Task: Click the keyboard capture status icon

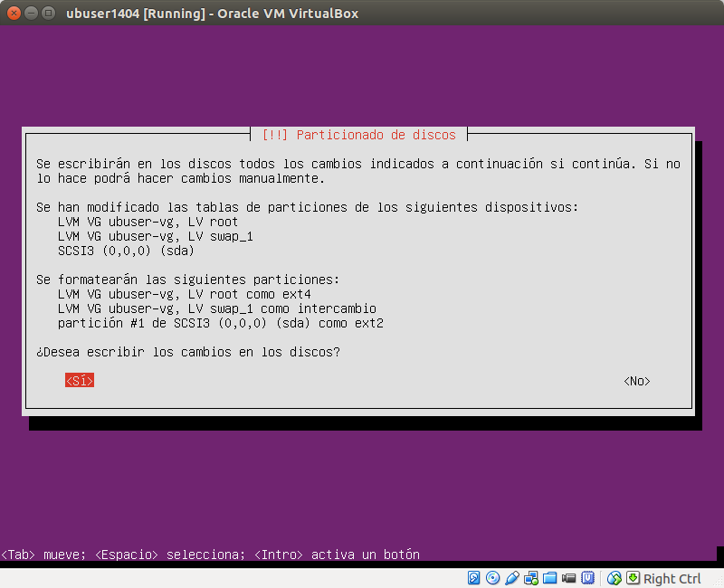Action: (x=633, y=578)
